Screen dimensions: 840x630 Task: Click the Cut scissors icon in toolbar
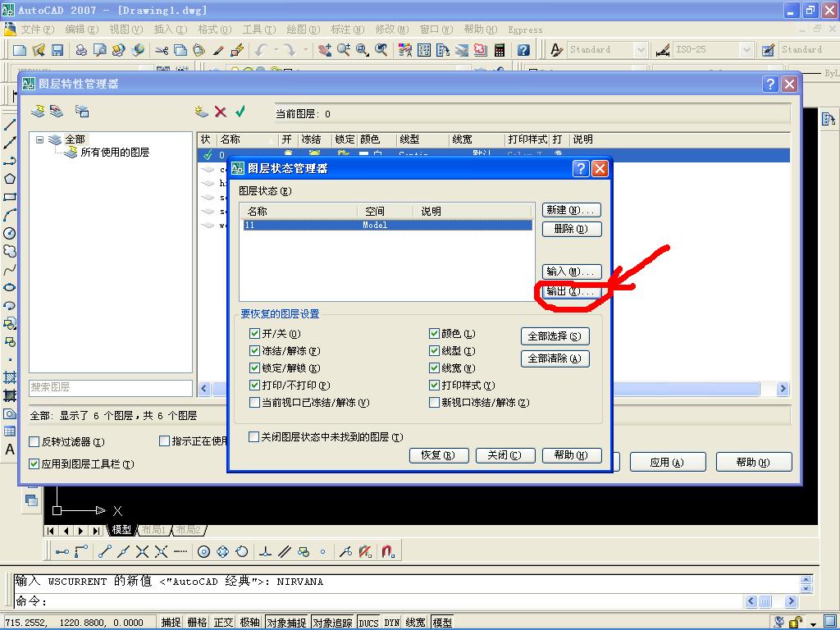[162, 50]
